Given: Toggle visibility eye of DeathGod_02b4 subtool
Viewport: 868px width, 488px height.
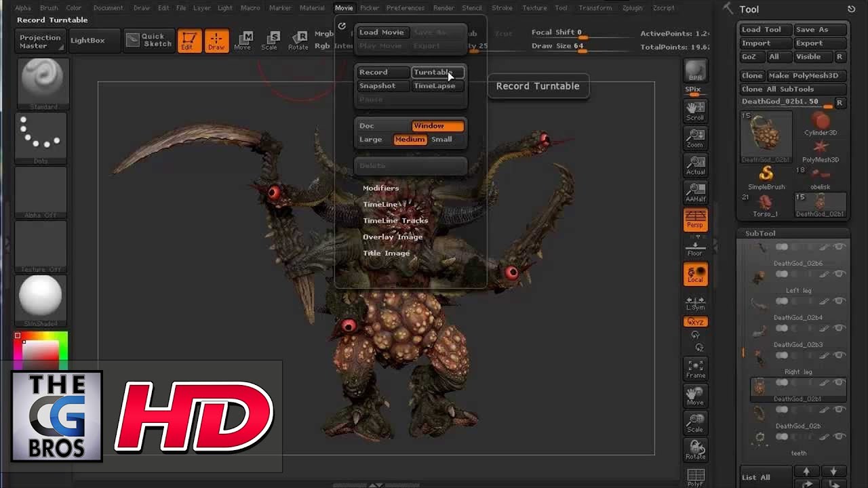Looking at the screenshot, I should pyautogui.click(x=840, y=301).
